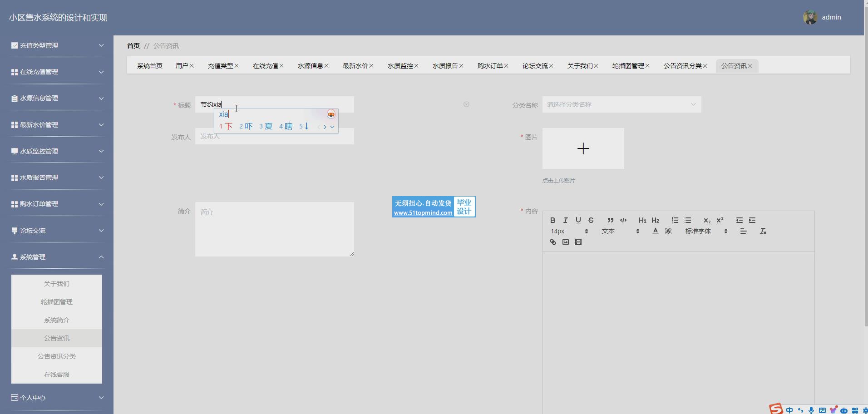
Task: Focus the 简介 textarea
Action: click(275, 229)
